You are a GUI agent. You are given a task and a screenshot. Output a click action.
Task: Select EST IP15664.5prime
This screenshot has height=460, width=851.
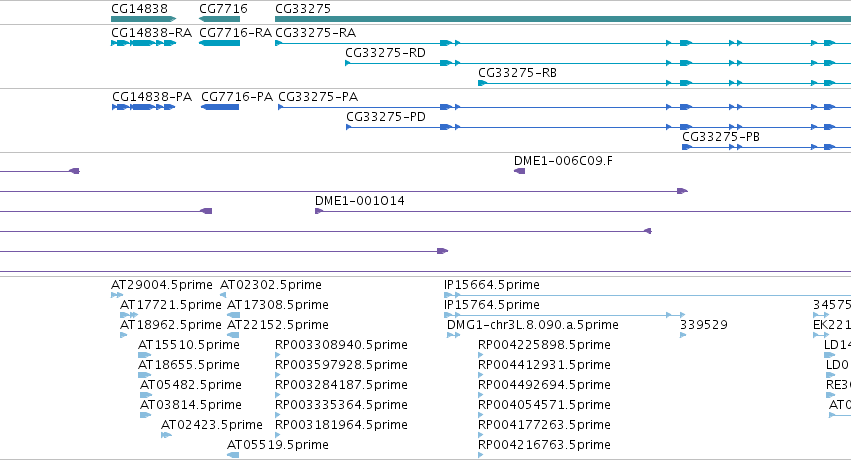tap(492, 285)
